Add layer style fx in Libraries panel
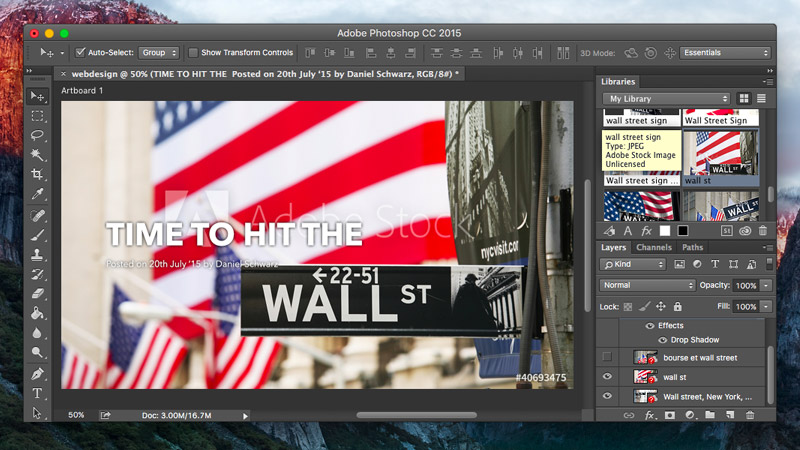This screenshot has height=450, width=800. point(646,231)
